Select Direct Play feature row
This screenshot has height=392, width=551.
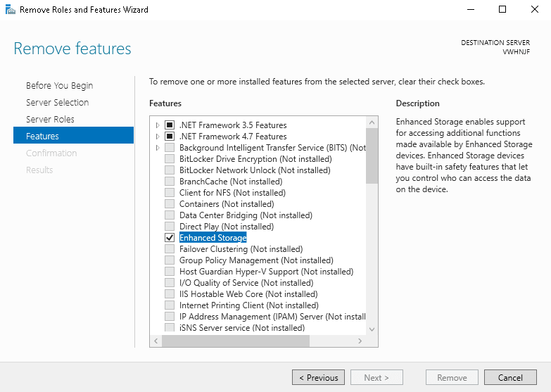pos(227,227)
